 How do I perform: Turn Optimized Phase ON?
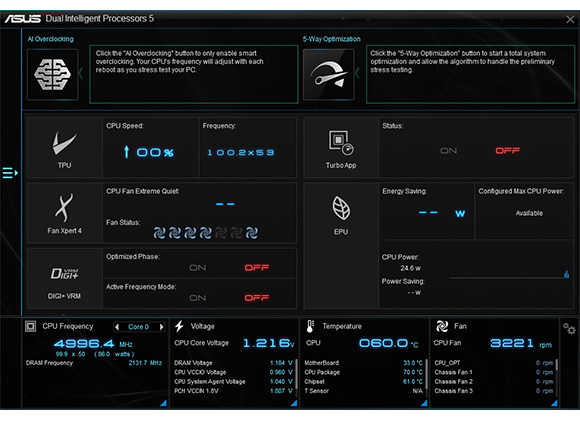click(198, 267)
